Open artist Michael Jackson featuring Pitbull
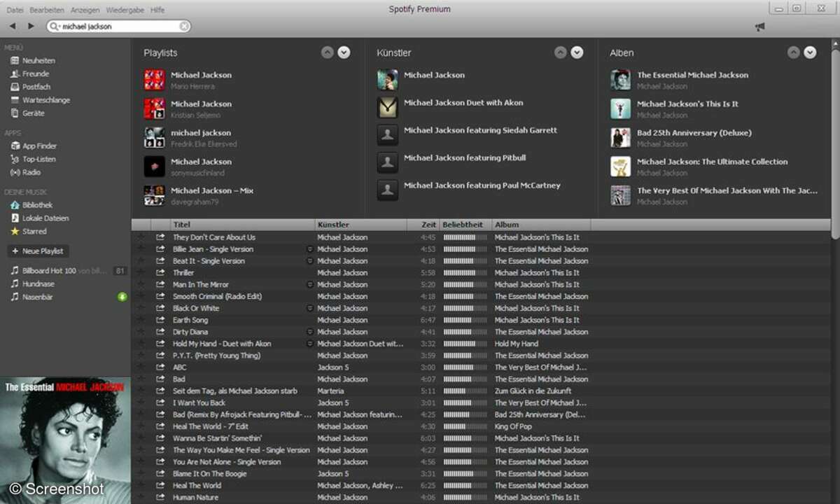The image size is (840, 504). point(465,157)
